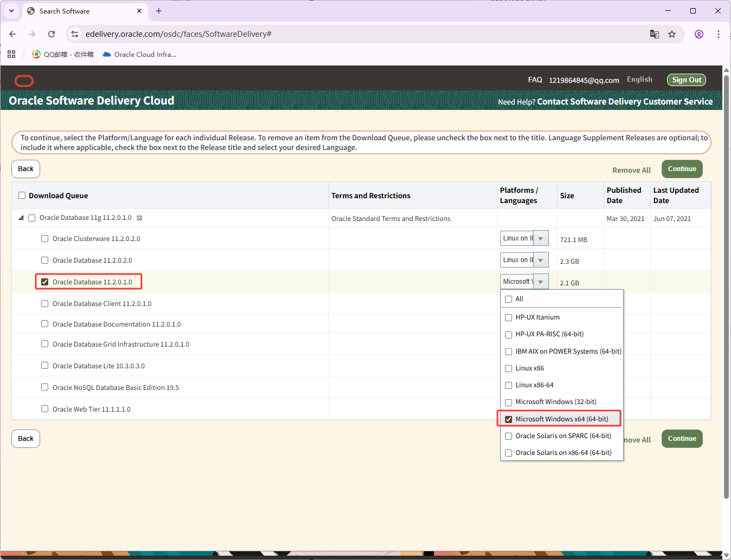This screenshot has height=560, width=731.
Task: Close the Search Software tab
Action: click(139, 11)
